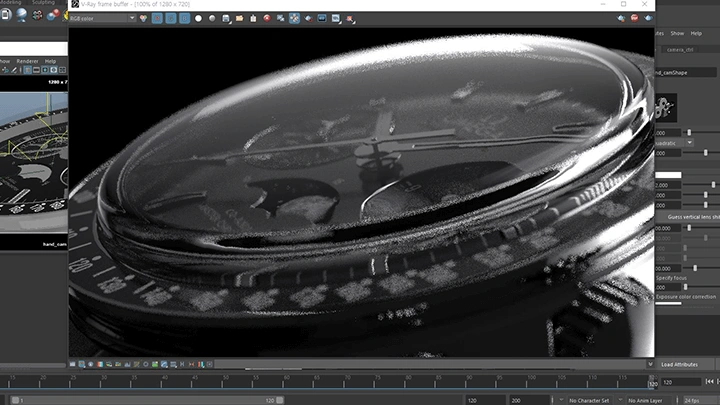Click the round info icon in bottom toolbar
Image resolution: width=720 pixels, height=405 pixels.
pos(91,364)
